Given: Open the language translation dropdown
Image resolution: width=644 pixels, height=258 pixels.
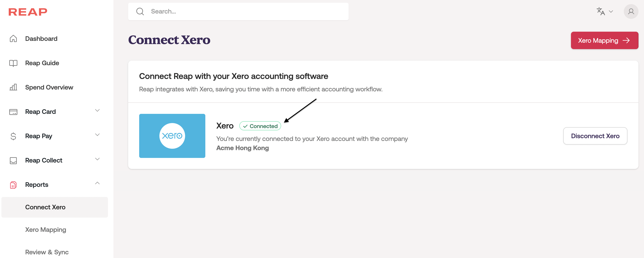Looking at the screenshot, I should pos(604,11).
